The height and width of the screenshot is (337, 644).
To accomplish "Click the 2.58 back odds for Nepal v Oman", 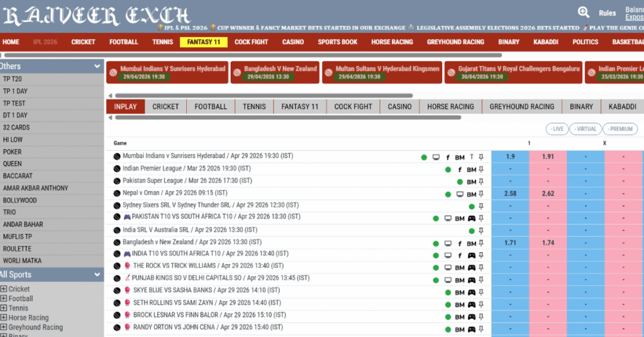I will click(x=510, y=194).
